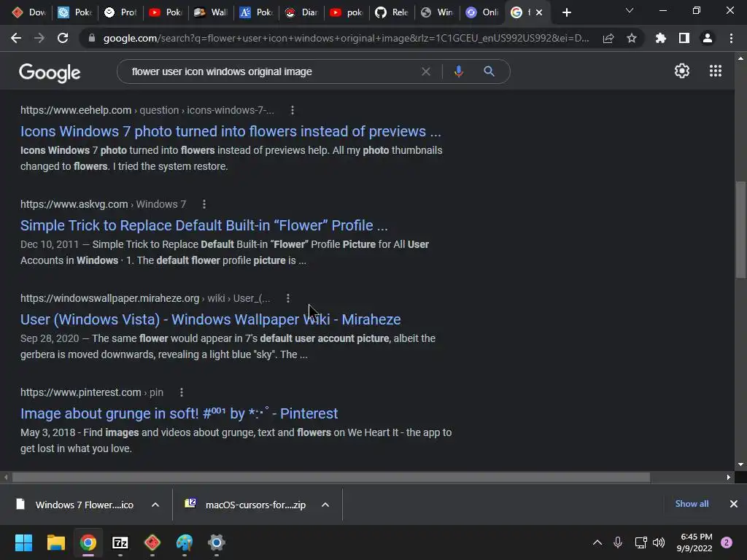Open Simple Trick to Replace Default Flower Profile result
The image size is (747, 560).
[x=204, y=225]
